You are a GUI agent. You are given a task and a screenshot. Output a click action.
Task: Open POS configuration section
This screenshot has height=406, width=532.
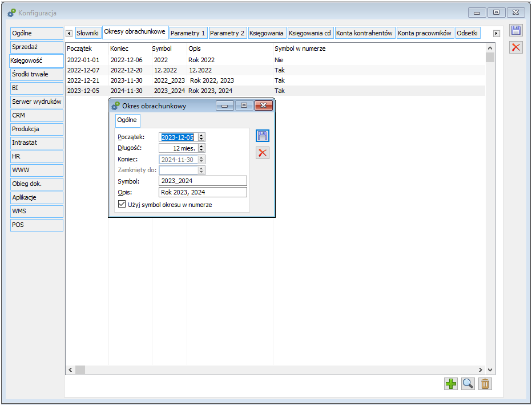click(x=37, y=225)
